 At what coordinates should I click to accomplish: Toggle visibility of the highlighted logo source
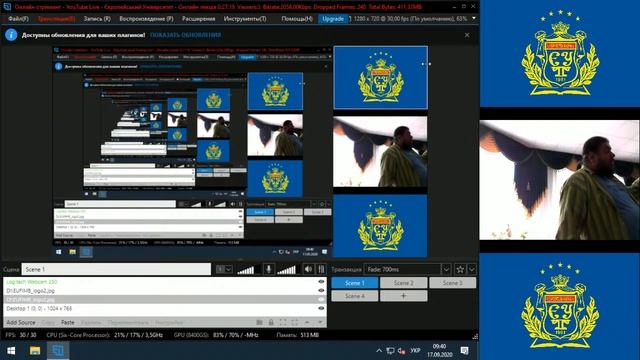coord(321,300)
